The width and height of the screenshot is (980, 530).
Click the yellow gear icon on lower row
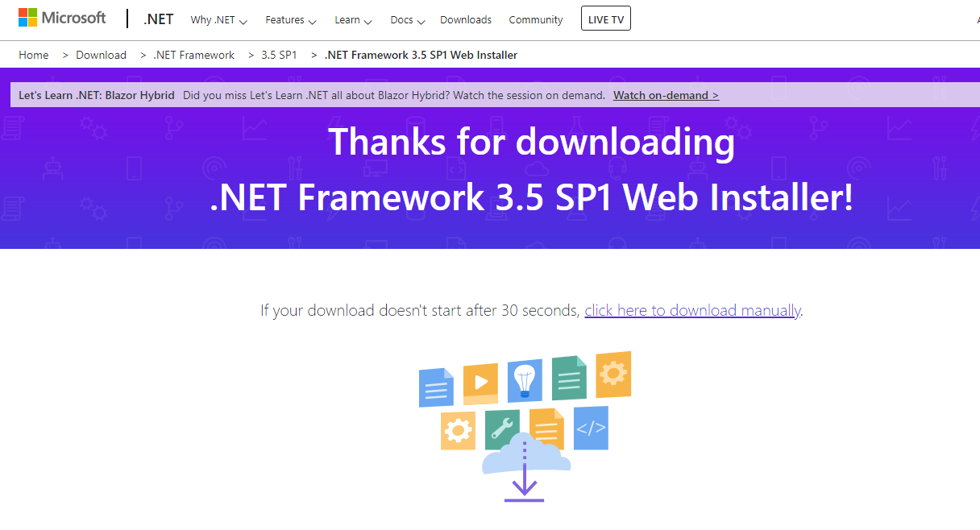point(458,431)
